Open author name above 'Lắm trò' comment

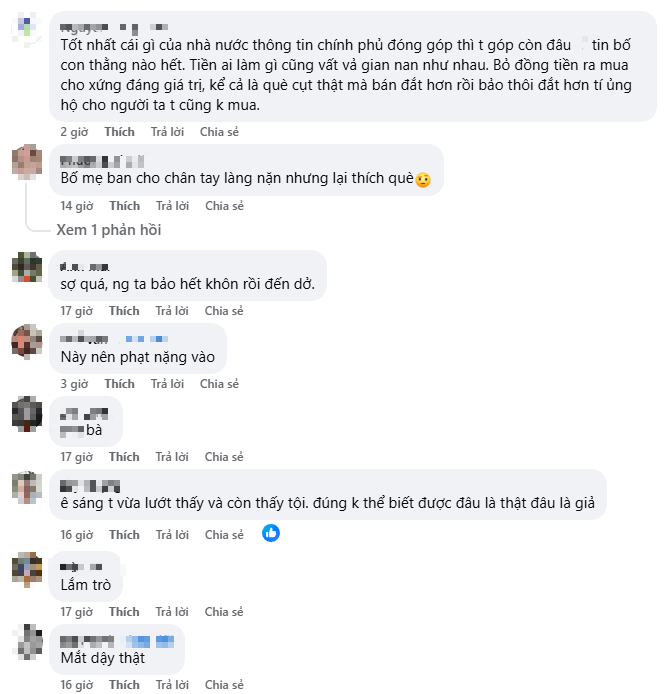click(x=78, y=566)
